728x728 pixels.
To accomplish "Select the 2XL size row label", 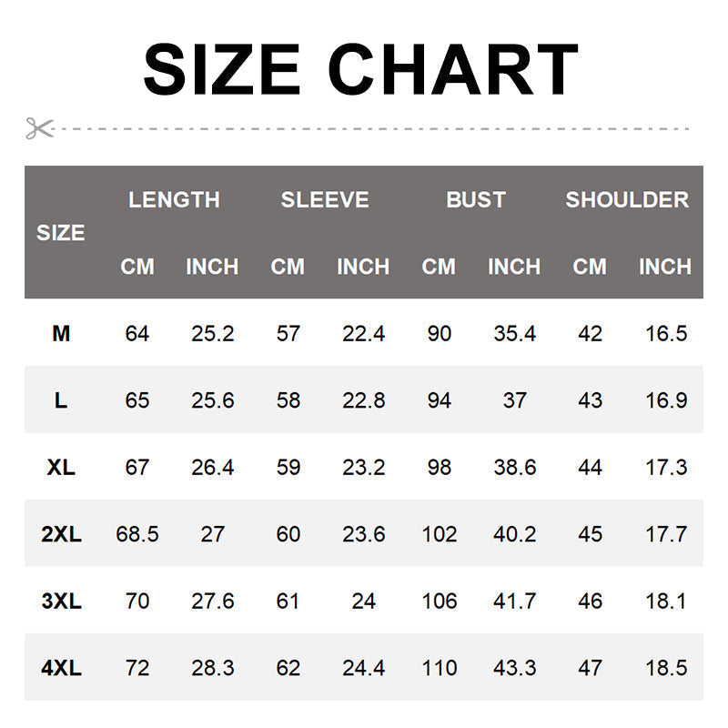I will tap(61, 534).
